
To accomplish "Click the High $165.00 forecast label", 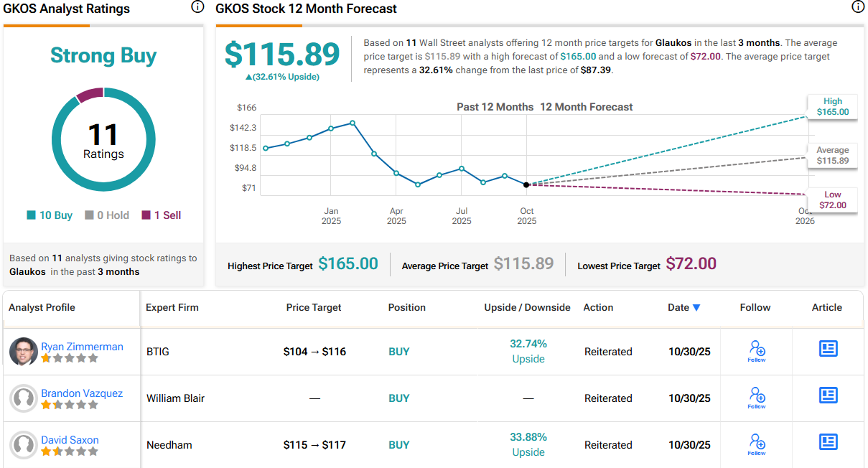I will (832, 107).
